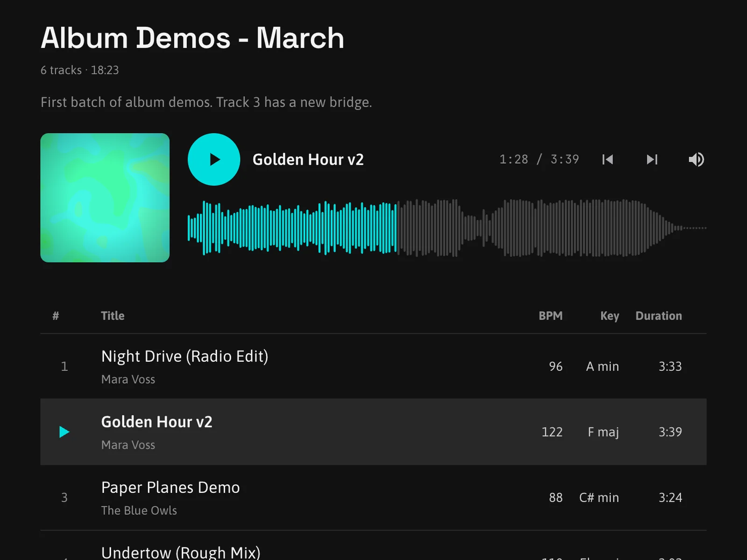This screenshot has height=560, width=747.
Task: Click the green album cover artwork
Action: (105, 198)
